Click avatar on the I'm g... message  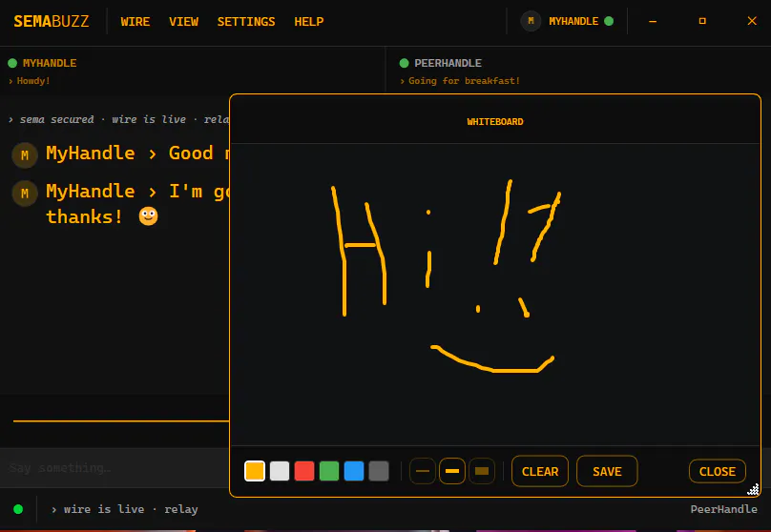point(25,194)
